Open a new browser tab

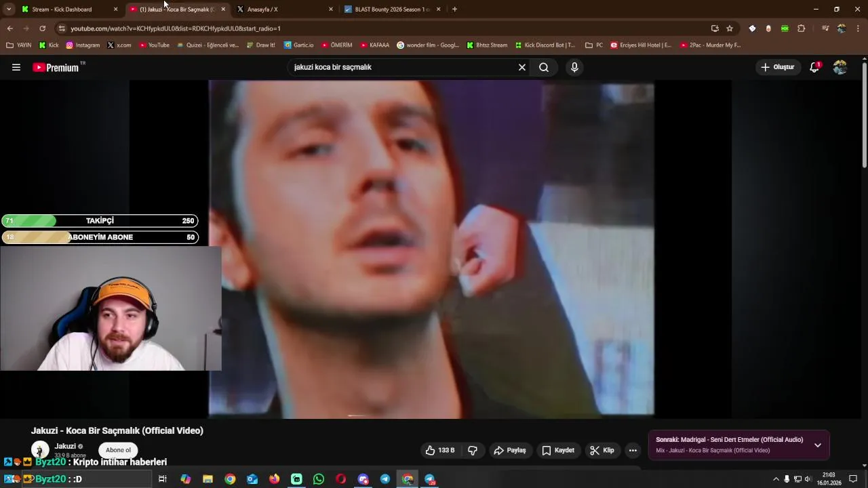454,9
